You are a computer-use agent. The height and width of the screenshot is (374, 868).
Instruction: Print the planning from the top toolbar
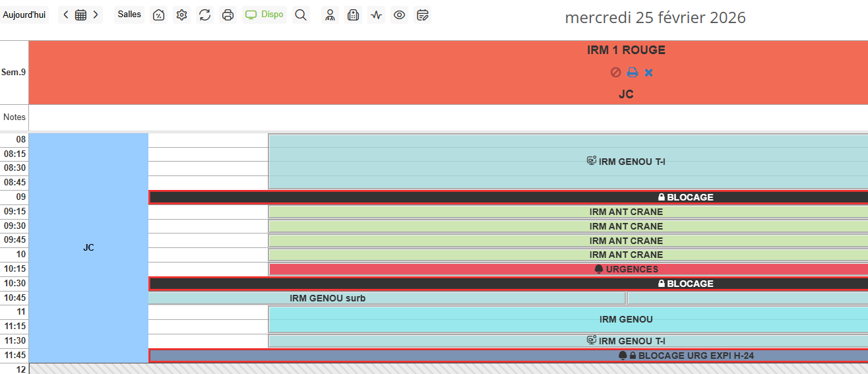pyautogui.click(x=228, y=15)
